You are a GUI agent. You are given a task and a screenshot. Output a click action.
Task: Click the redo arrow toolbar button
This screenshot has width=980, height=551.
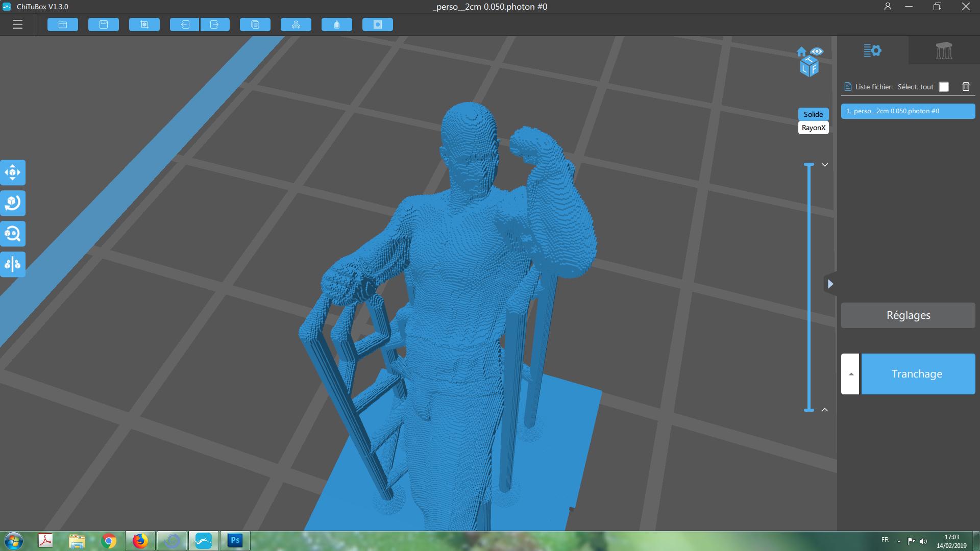[x=215, y=24]
